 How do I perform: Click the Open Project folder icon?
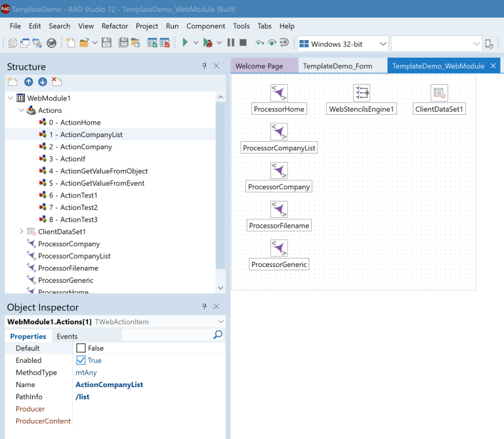point(135,43)
